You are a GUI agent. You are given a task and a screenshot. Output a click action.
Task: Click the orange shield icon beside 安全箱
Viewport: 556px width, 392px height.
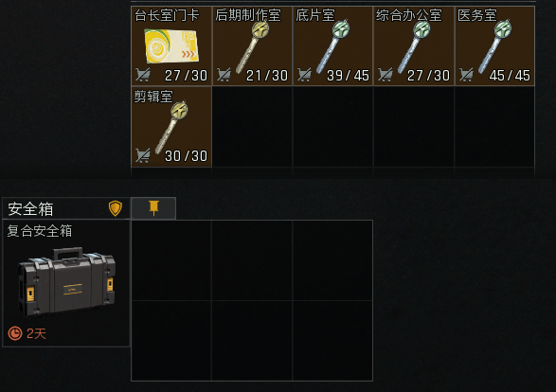pos(116,208)
